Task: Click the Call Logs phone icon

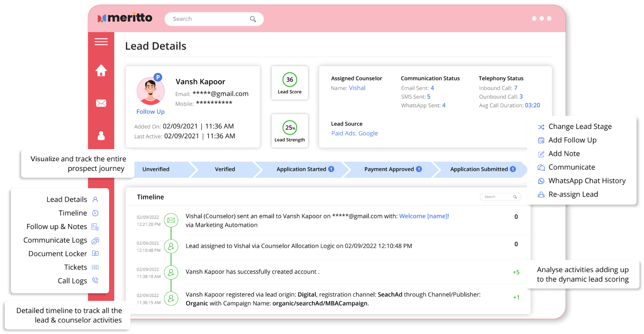Action: click(x=95, y=281)
